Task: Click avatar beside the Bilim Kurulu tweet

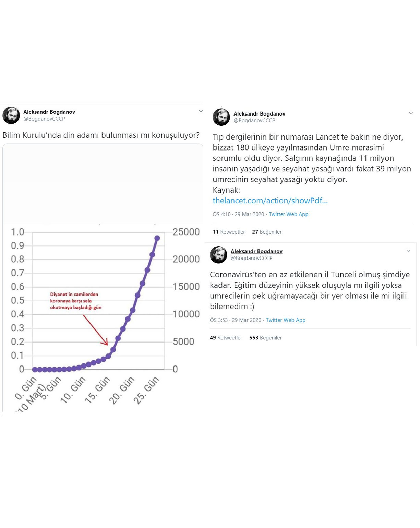Action: 11,115
